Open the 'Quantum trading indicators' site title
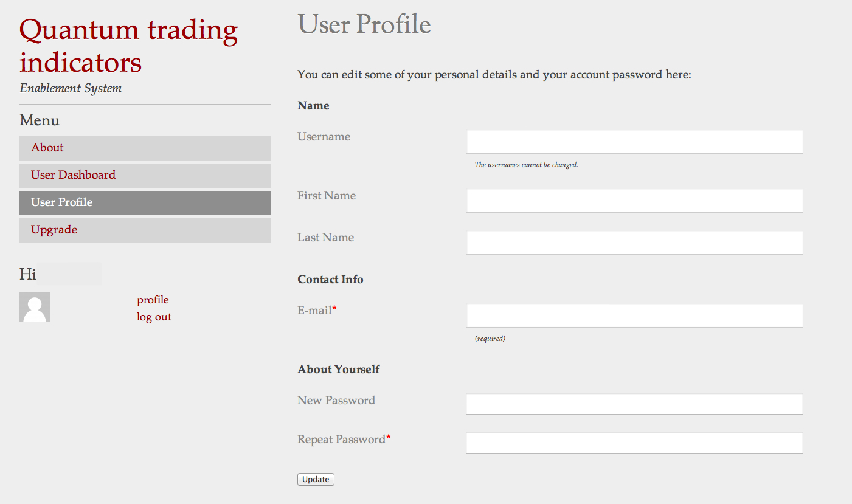This screenshot has height=504, width=852. coord(128,46)
